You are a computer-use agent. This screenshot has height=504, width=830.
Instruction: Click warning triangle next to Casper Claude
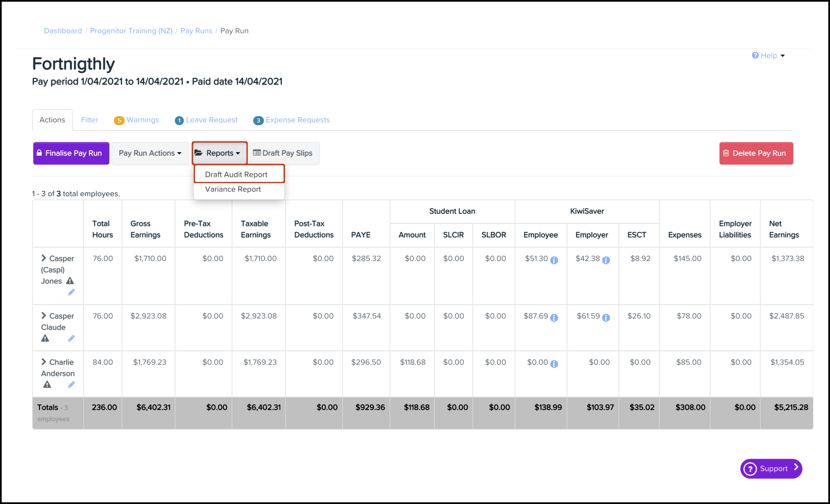[45, 338]
